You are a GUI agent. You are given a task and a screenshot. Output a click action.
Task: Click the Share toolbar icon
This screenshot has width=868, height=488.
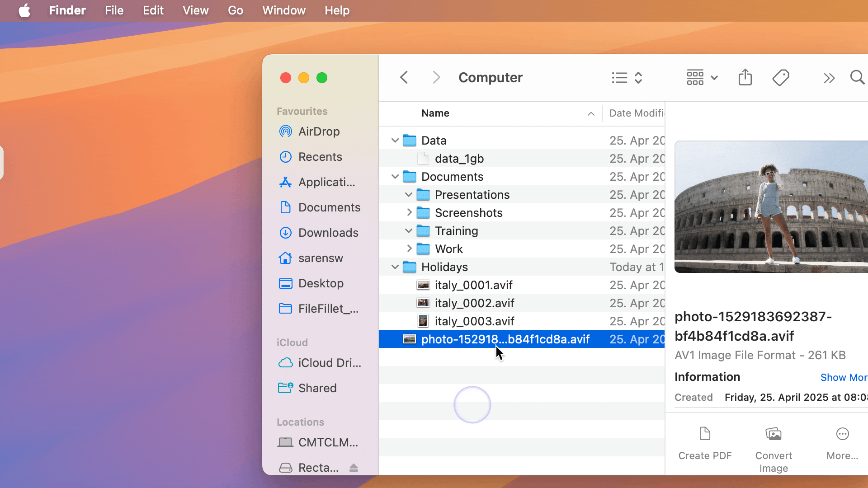[x=745, y=78]
